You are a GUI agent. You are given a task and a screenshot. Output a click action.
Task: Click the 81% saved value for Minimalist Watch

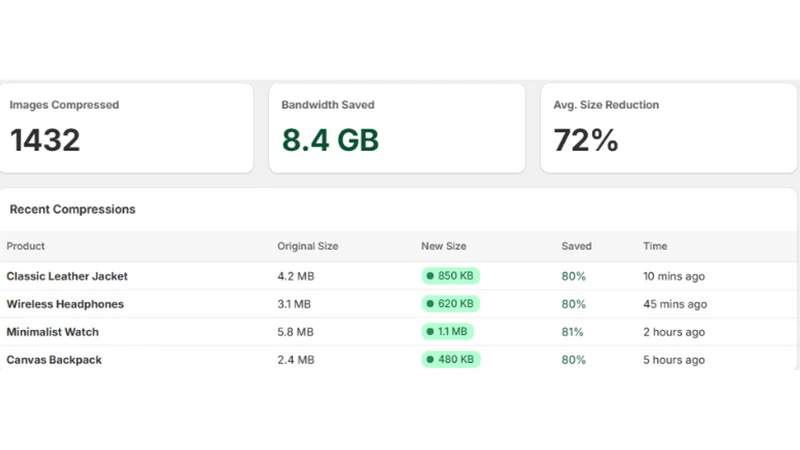(572, 332)
